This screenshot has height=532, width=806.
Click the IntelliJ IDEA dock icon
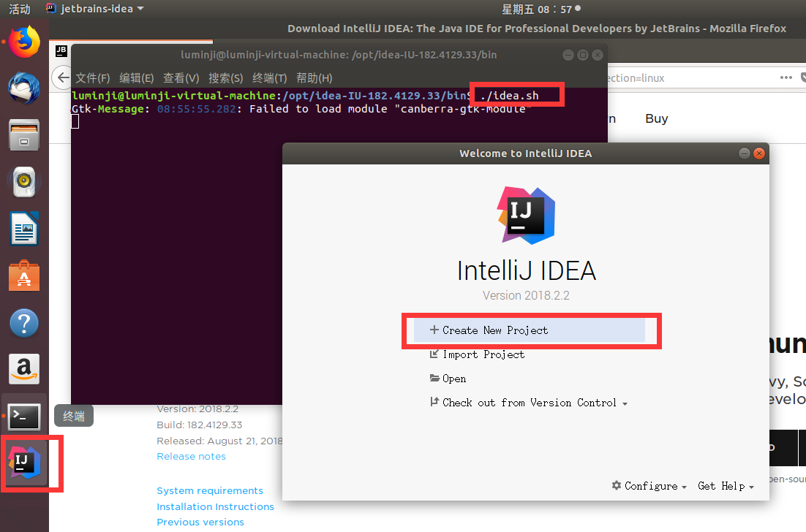point(24,463)
